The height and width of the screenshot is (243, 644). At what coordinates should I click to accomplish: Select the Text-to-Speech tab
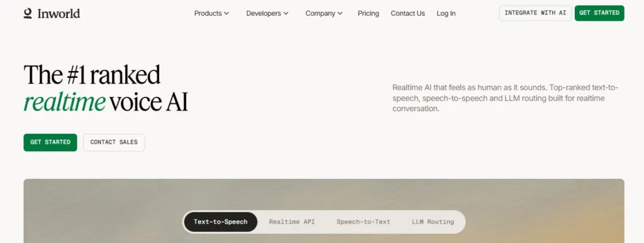(x=221, y=222)
